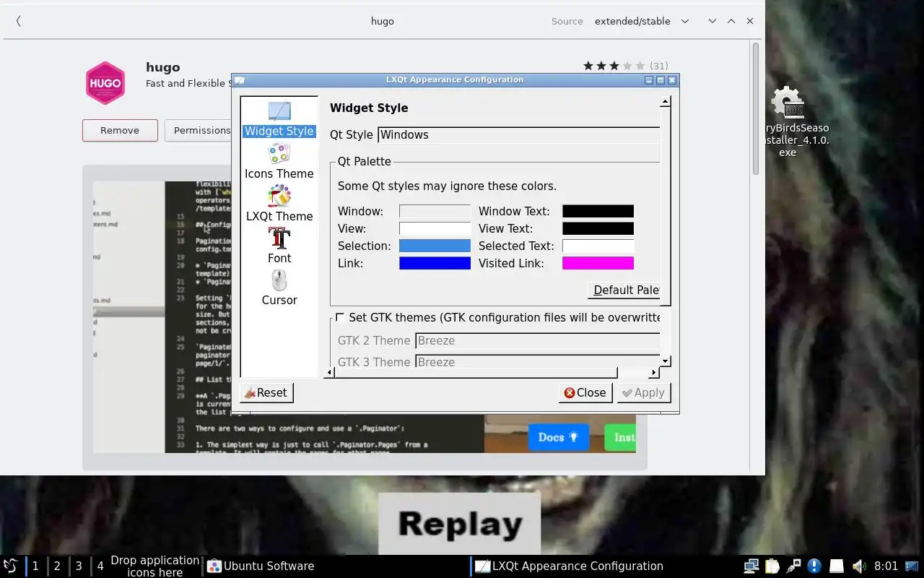Click the Ubuntu Software vertical scrollbar
The image size is (924, 578).
(x=756, y=108)
